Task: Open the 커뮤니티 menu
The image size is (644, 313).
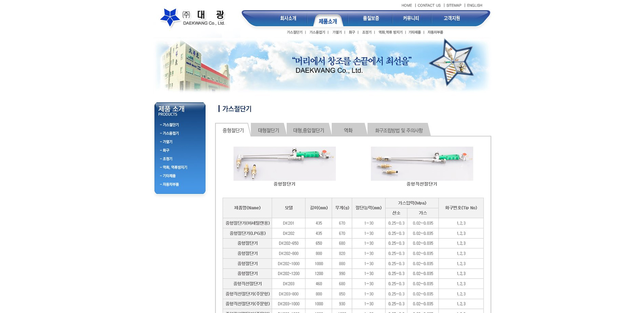Action: pyautogui.click(x=411, y=18)
